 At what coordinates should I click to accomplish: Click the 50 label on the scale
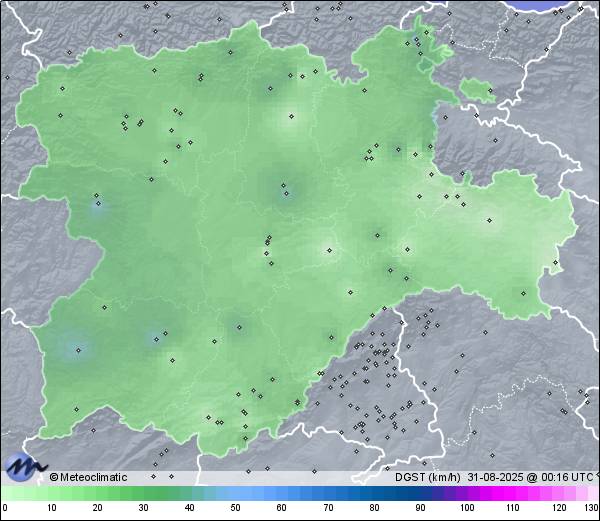(x=235, y=508)
